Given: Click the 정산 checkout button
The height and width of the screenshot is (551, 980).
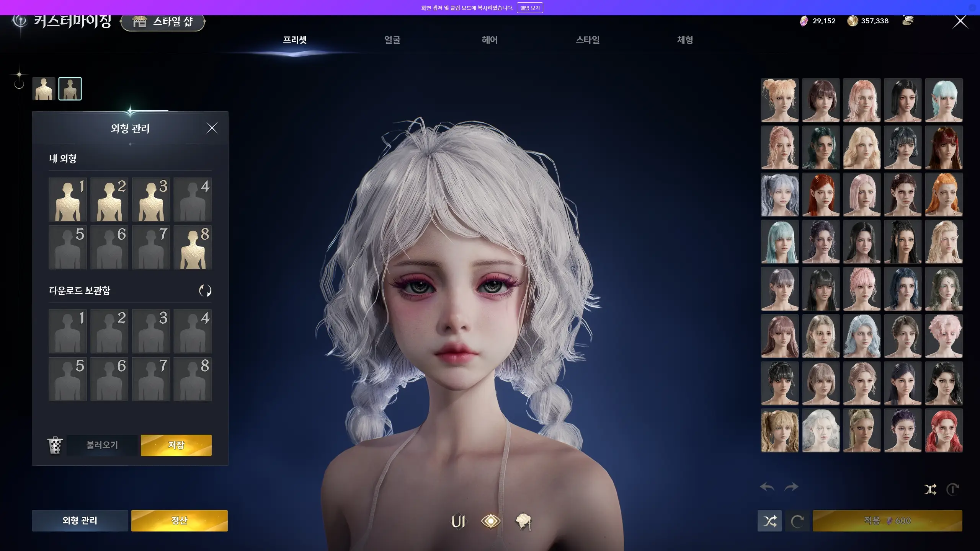Looking at the screenshot, I should (180, 521).
